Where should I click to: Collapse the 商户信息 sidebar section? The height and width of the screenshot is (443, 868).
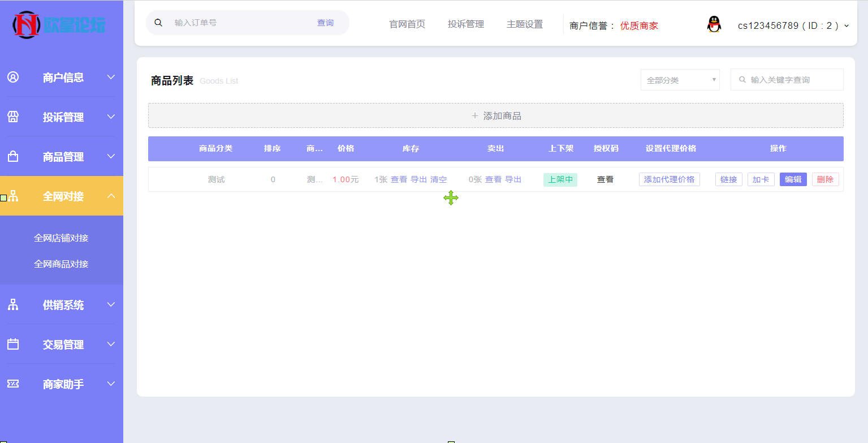(111, 77)
